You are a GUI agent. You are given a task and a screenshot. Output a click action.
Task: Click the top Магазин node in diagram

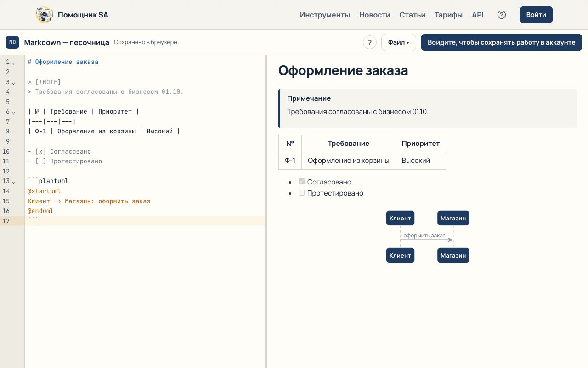pyautogui.click(x=453, y=218)
